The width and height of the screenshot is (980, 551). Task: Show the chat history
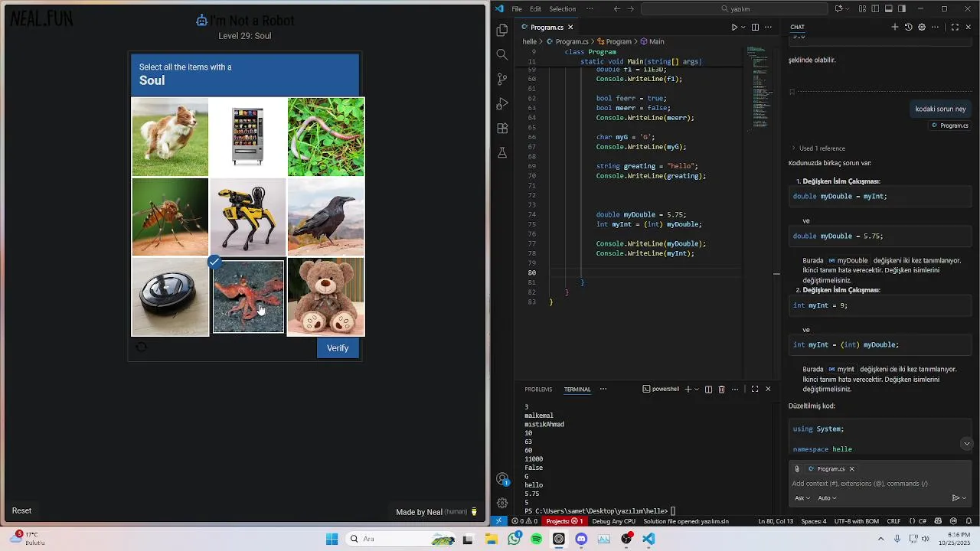click(x=908, y=27)
